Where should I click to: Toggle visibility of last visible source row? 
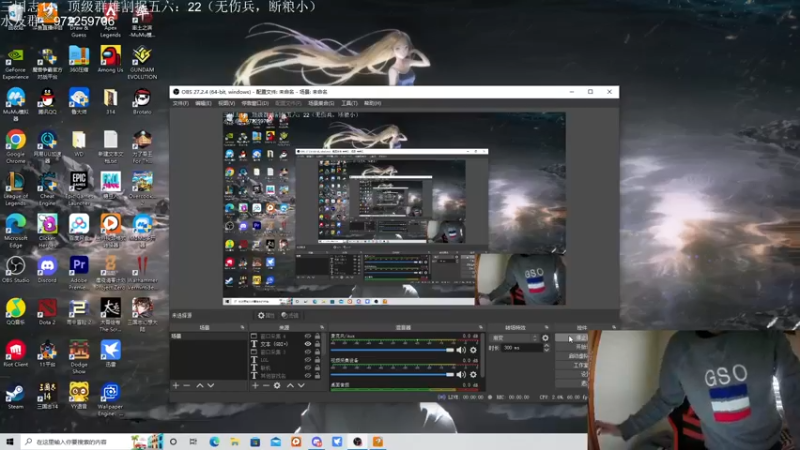[308, 376]
